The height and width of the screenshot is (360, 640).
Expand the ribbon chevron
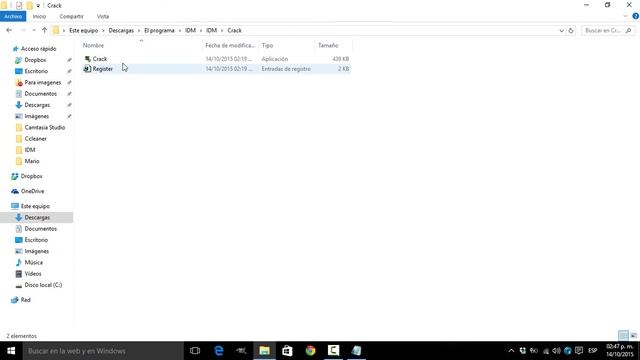pyautogui.click(x=625, y=16)
